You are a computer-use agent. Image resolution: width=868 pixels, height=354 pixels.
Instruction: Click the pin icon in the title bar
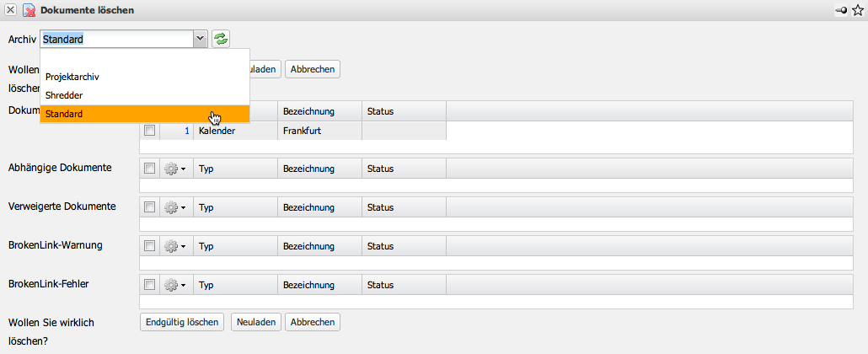tap(840, 9)
